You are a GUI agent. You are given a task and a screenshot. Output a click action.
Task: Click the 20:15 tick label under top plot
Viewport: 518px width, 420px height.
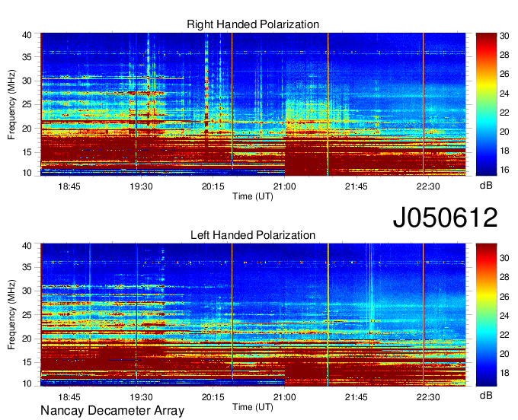click(x=213, y=186)
